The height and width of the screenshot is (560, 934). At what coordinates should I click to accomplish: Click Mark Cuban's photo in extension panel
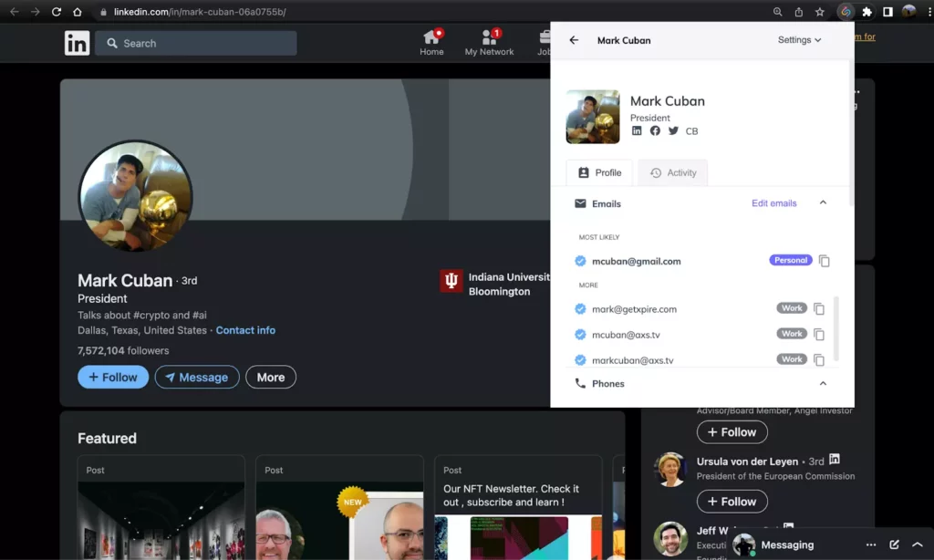point(593,117)
